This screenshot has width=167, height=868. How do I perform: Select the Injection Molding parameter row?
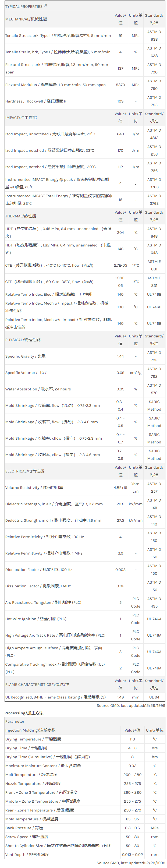pyautogui.click(x=85, y=730)
